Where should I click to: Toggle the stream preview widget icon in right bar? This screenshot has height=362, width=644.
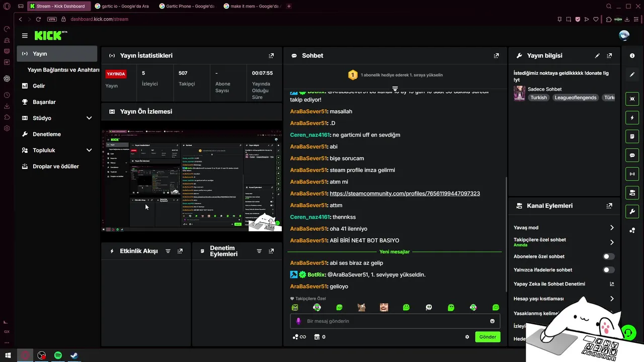coord(632,99)
